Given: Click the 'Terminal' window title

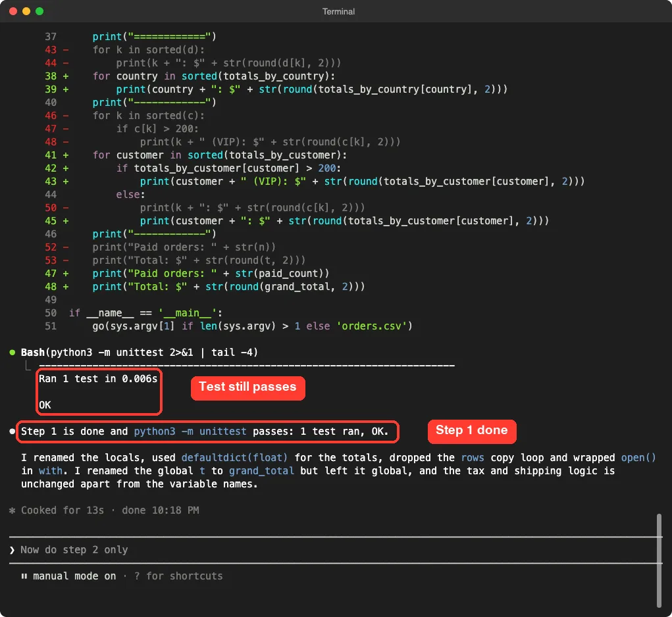Looking at the screenshot, I should (x=338, y=12).
